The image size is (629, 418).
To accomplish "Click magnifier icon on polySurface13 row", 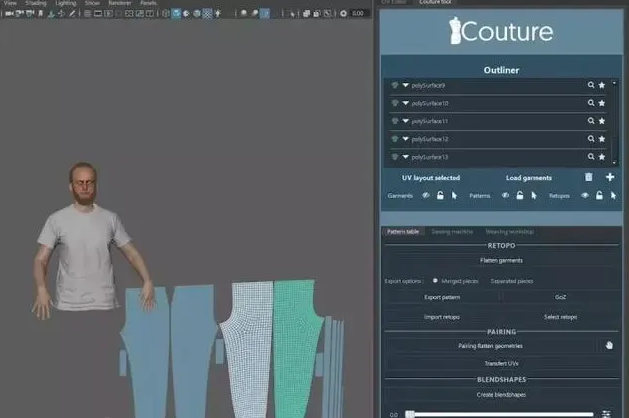I will pos(590,156).
